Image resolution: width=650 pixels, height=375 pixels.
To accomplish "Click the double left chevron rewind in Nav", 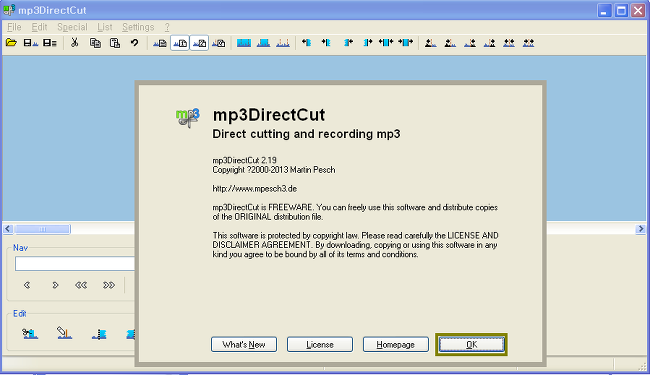I will (81, 285).
